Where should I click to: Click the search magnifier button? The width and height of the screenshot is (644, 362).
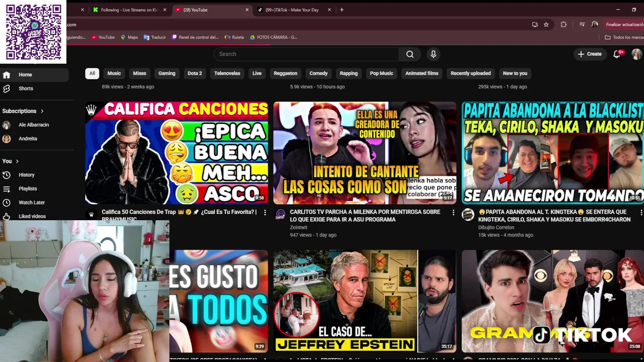click(x=410, y=54)
